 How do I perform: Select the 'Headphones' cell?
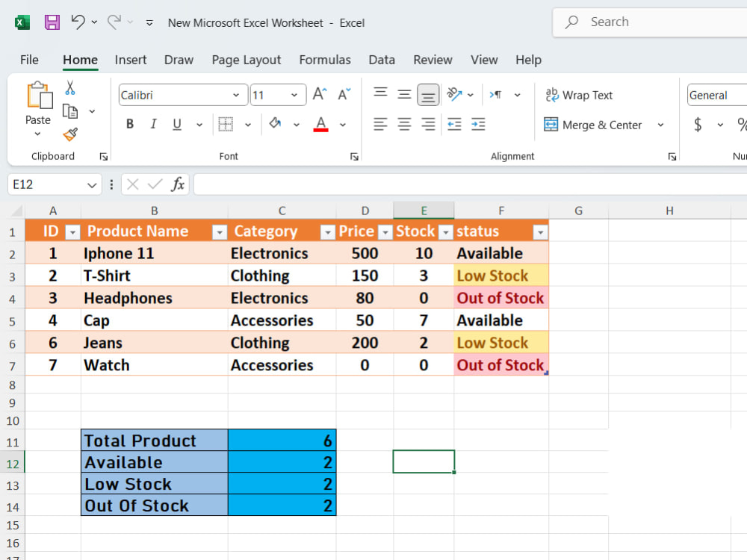pyautogui.click(x=155, y=298)
